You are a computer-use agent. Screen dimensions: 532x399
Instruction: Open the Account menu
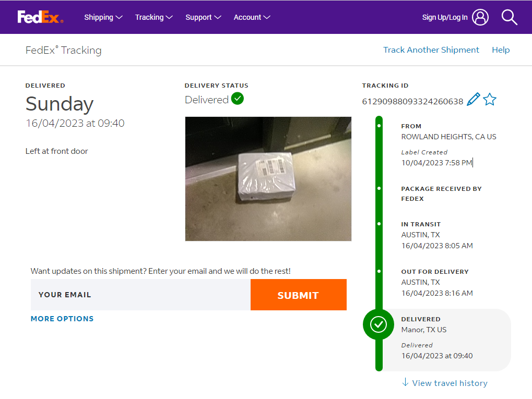[252, 17]
